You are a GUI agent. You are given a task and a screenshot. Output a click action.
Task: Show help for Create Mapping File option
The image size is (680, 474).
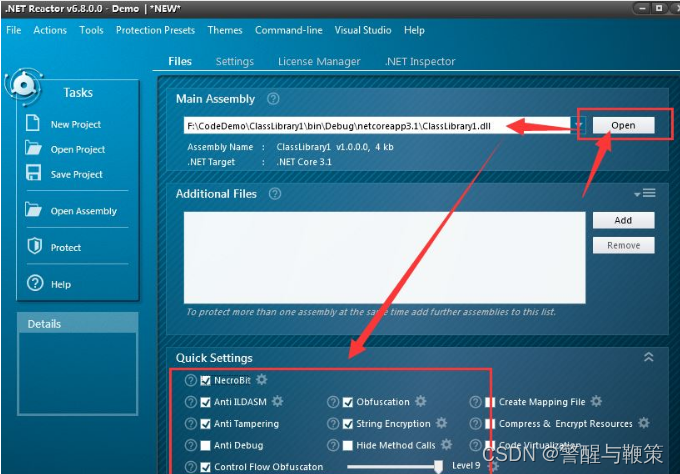[x=475, y=402]
